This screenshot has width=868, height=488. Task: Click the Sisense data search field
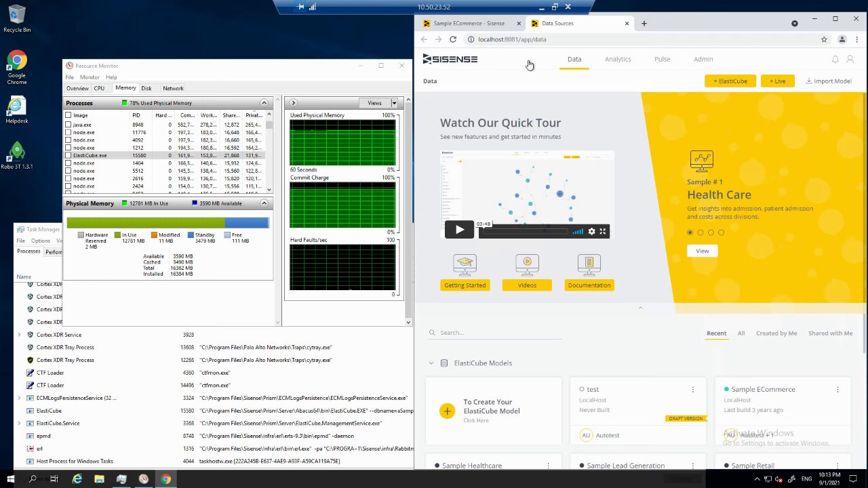point(495,333)
